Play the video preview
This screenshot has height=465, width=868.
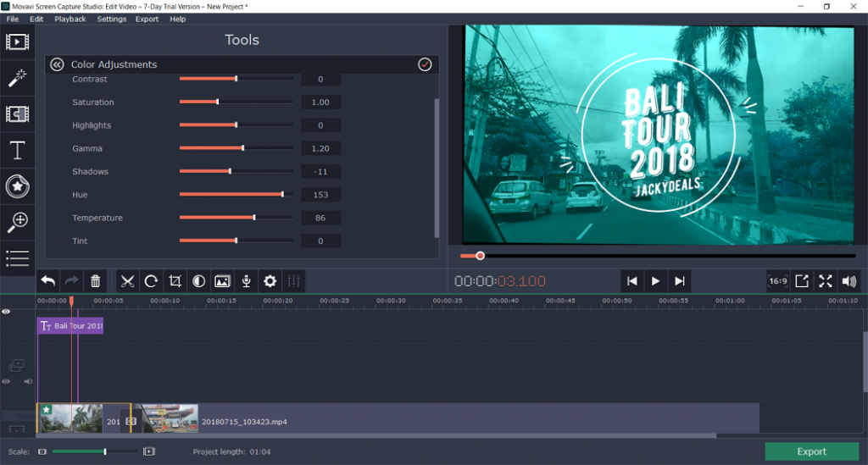pyautogui.click(x=655, y=281)
